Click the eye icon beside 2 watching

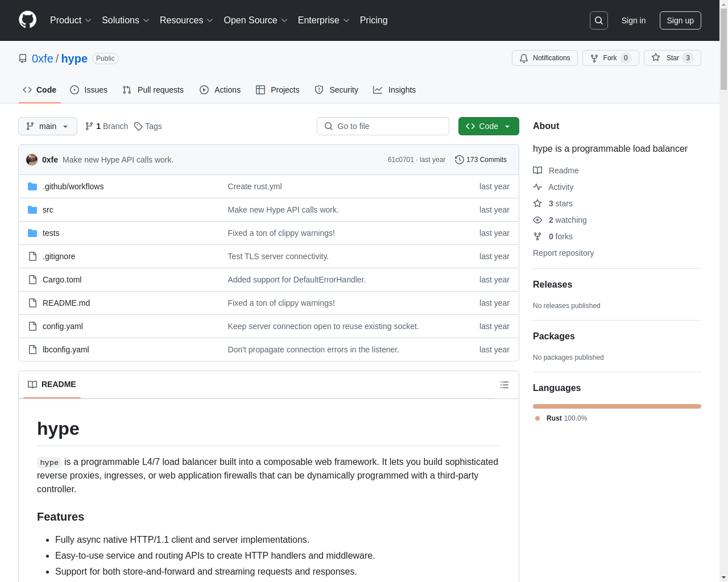(537, 220)
